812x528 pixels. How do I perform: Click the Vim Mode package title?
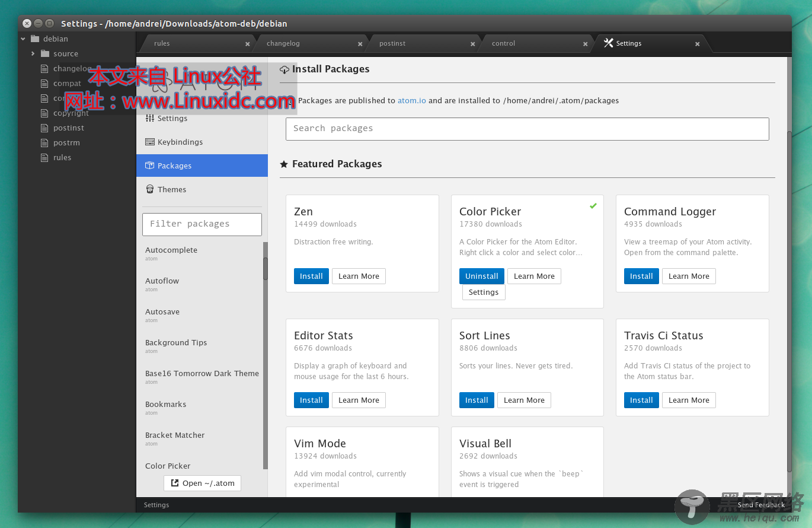pyautogui.click(x=320, y=444)
